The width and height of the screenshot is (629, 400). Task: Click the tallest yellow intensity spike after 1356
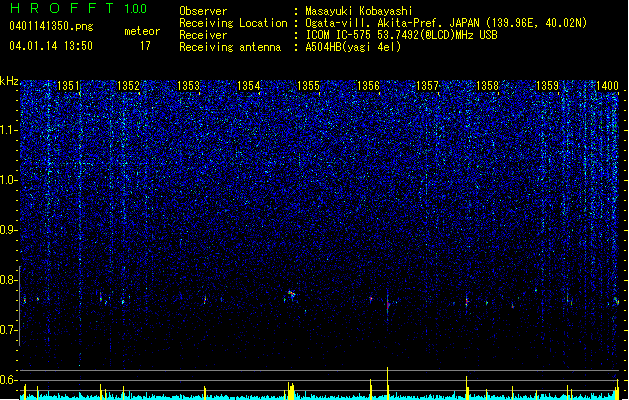tap(388, 383)
